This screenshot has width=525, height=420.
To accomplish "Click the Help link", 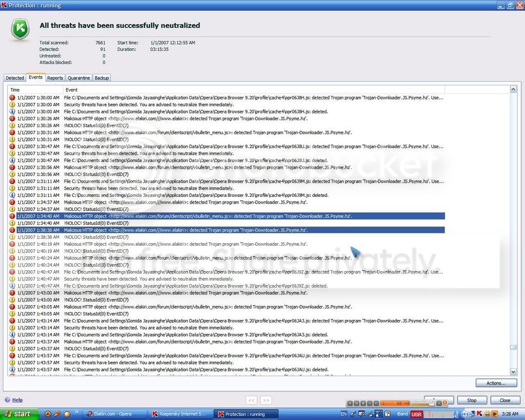I will point(17,400).
